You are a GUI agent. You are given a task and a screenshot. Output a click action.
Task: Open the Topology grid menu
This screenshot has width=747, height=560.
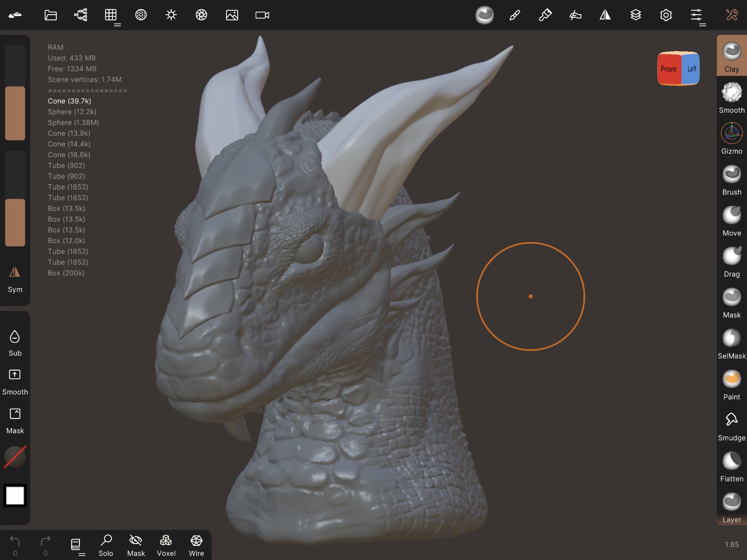point(111,15)
